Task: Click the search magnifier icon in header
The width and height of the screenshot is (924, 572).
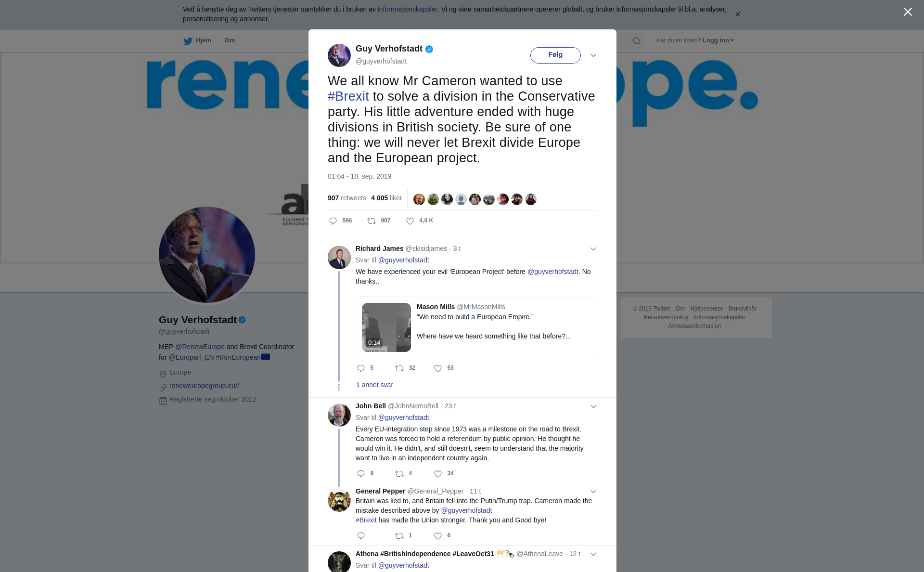Action: (637, 41)
